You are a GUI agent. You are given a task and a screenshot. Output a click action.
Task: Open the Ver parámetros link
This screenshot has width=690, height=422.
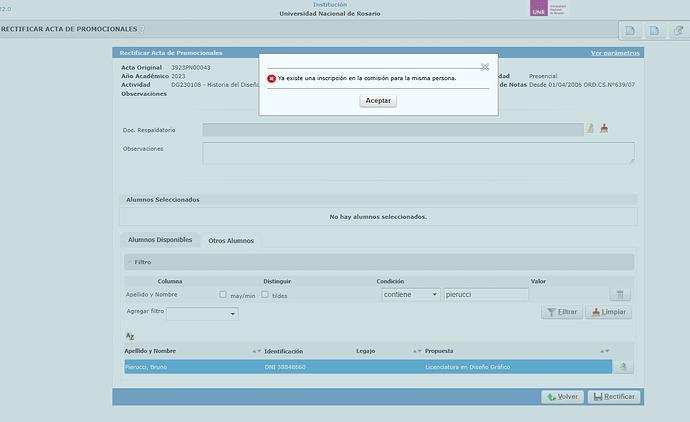[x=615, y=53]
